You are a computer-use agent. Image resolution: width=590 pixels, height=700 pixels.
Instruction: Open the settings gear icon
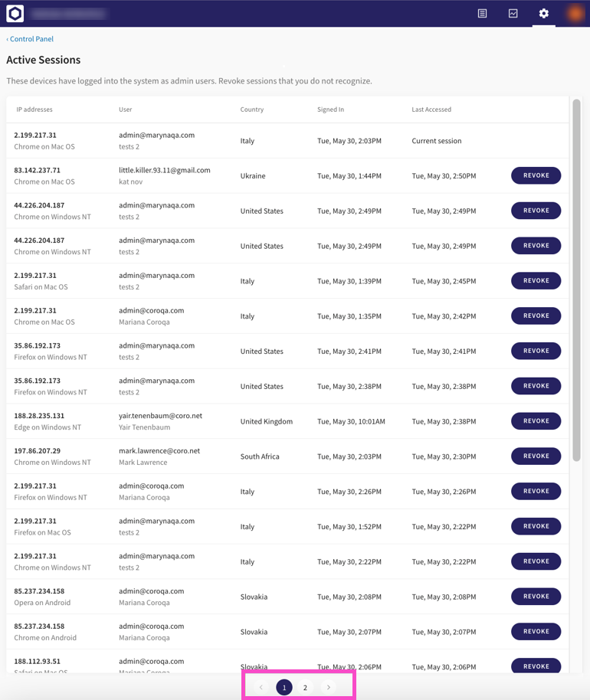point(543,13)
